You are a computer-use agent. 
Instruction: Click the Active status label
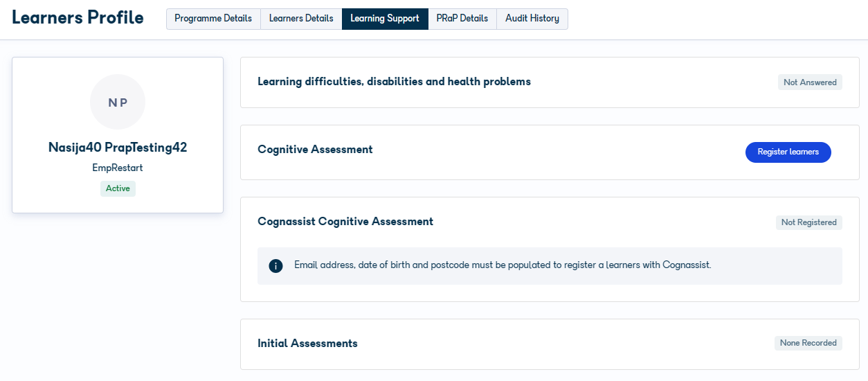118,188
